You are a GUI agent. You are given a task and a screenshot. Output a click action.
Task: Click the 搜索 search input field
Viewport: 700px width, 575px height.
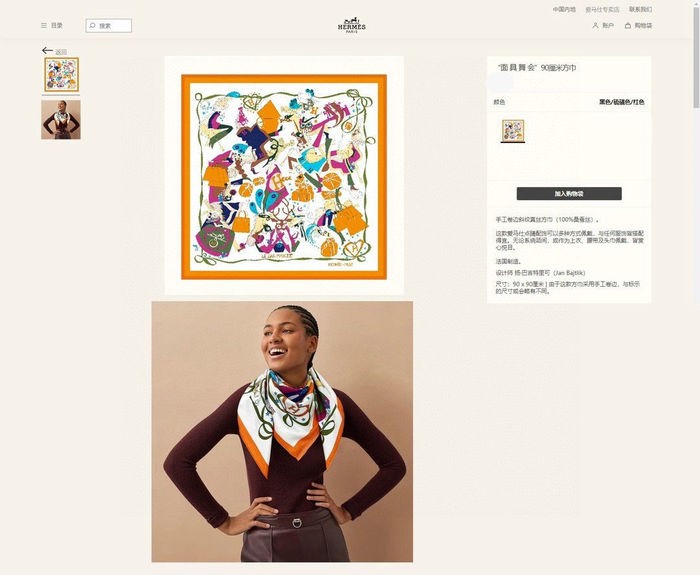(108, 25)
